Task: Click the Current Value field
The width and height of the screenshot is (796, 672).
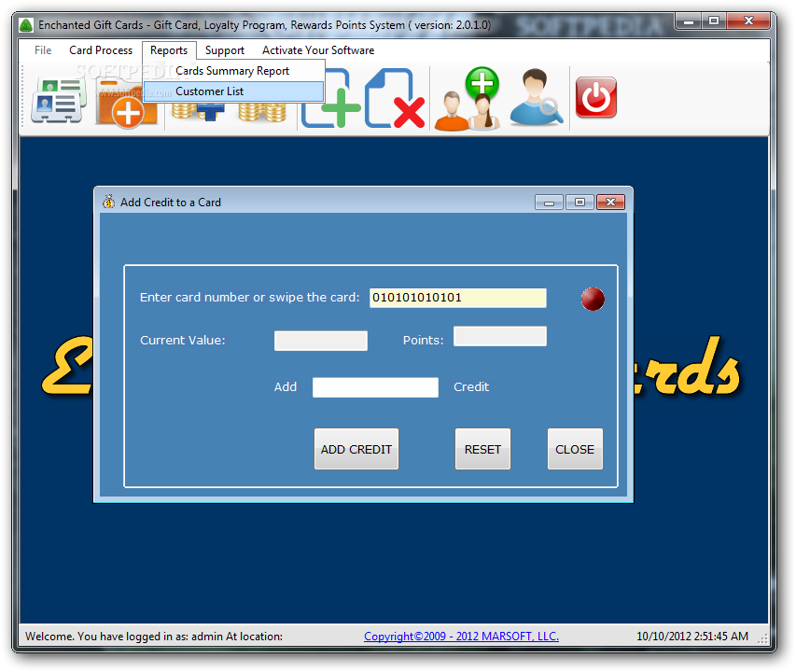Action: pos(321,341)
